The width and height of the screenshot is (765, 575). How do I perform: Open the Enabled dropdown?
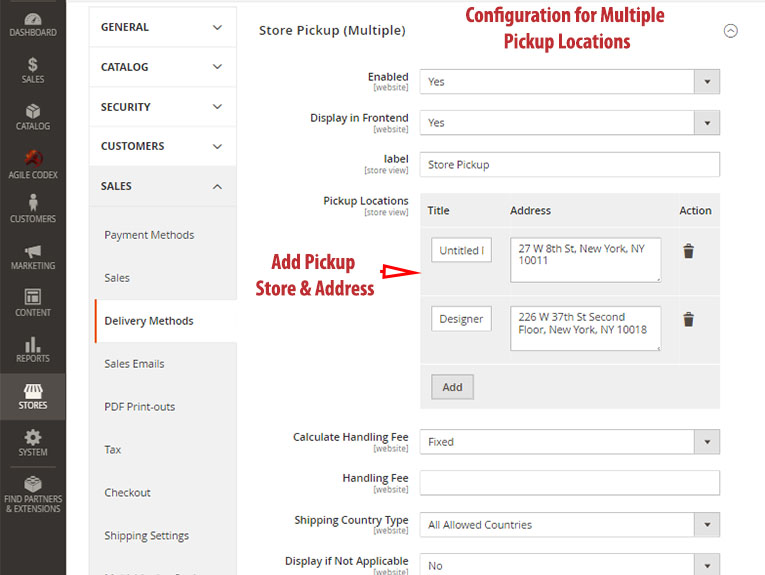pyautogui.click(x=569, y=82)
